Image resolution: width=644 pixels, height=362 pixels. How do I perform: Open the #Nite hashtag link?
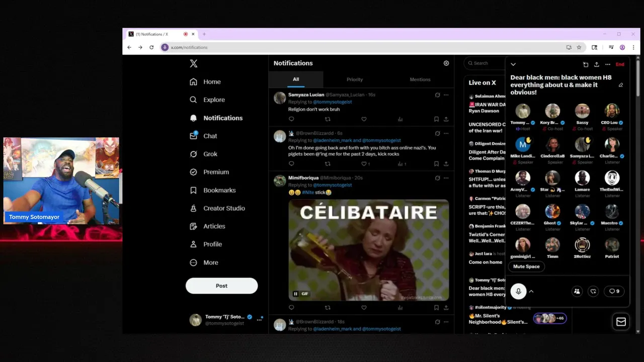pyautogui.click(x=308, y=193)
